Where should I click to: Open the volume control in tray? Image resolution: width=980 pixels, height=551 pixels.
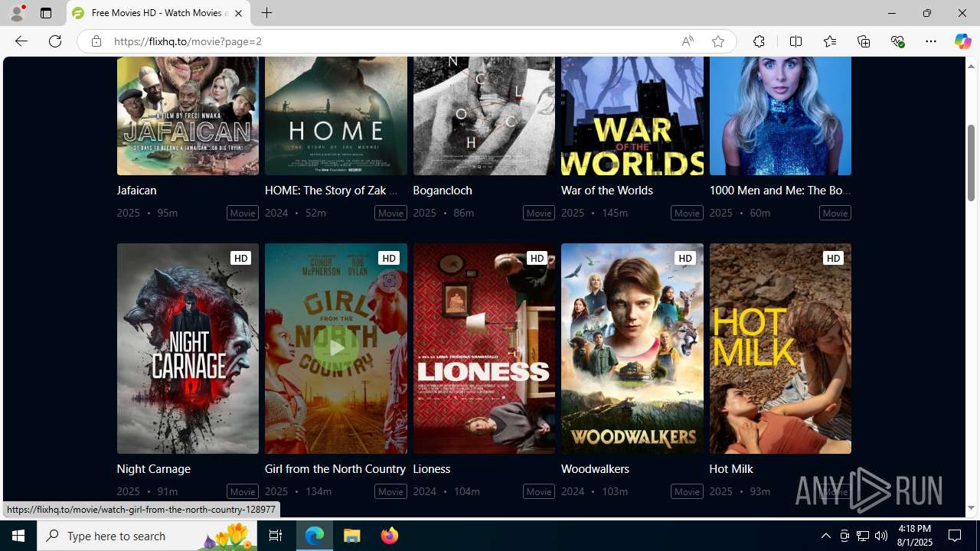881,536
